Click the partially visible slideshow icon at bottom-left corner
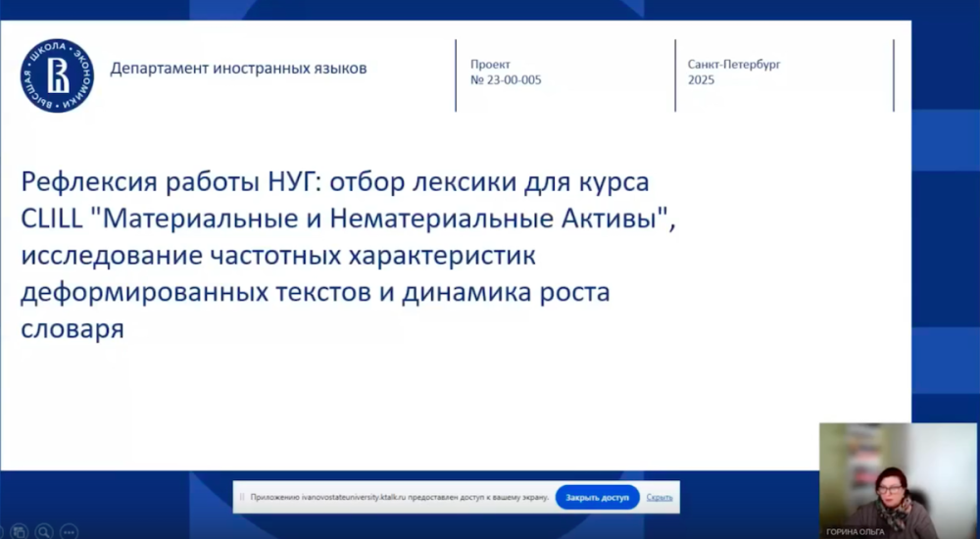 click(3, 531)
